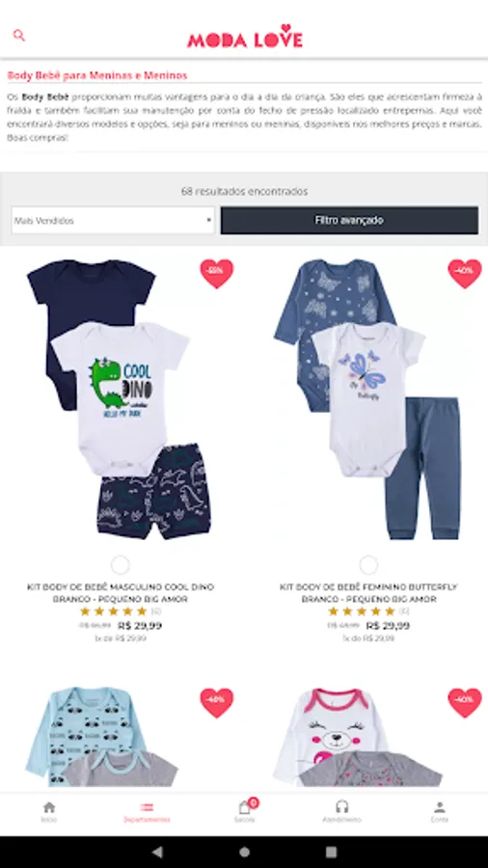Tap discount heart on raccoon body product
488x868 pixels.
[217, 702]
